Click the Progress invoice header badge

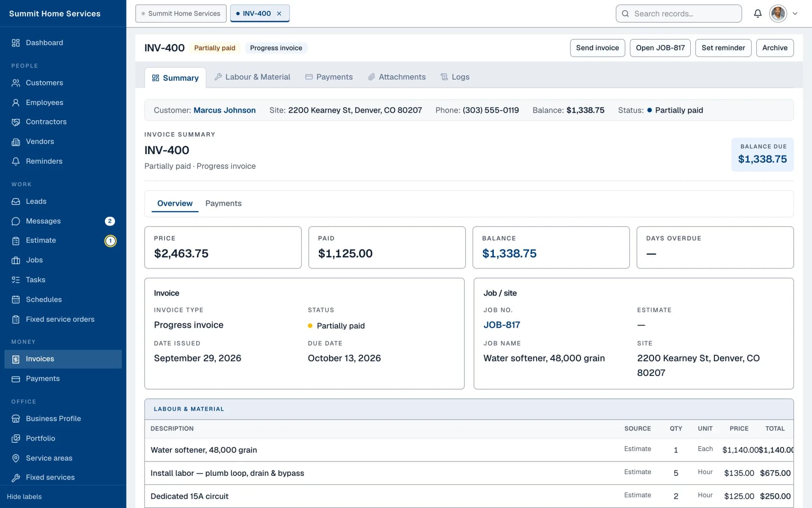tap(276, 48)
